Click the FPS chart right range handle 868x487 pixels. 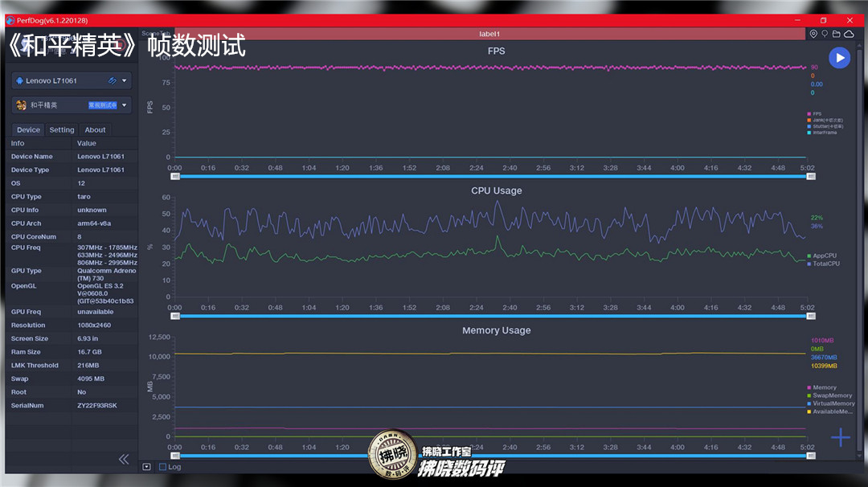(811, 177)
